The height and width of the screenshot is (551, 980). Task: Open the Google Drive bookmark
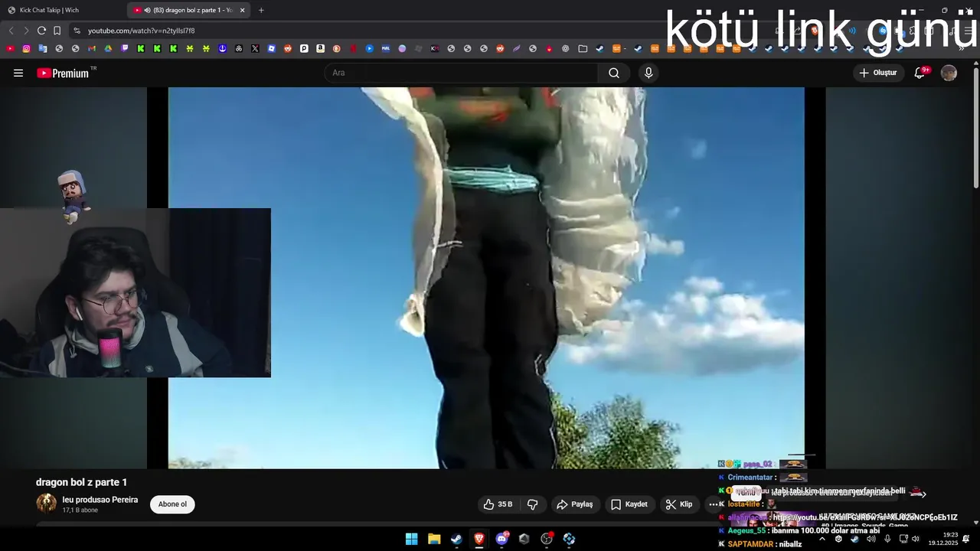pyautogui.click(x=108, y=48)
